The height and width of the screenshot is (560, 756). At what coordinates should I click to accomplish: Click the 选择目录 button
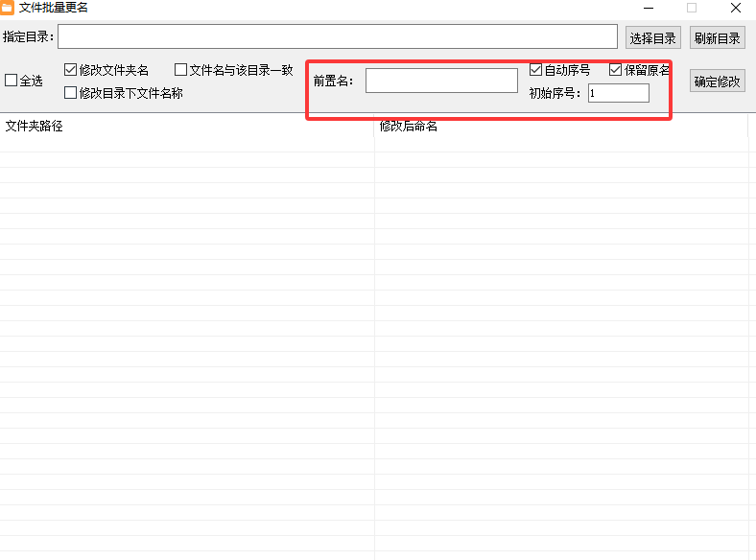652,37
